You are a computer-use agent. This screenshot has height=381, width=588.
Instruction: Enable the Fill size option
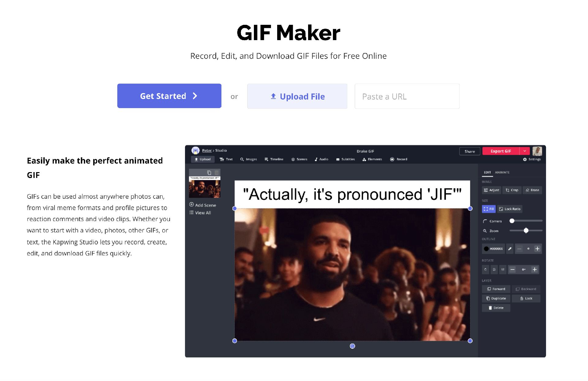(489, 209)
